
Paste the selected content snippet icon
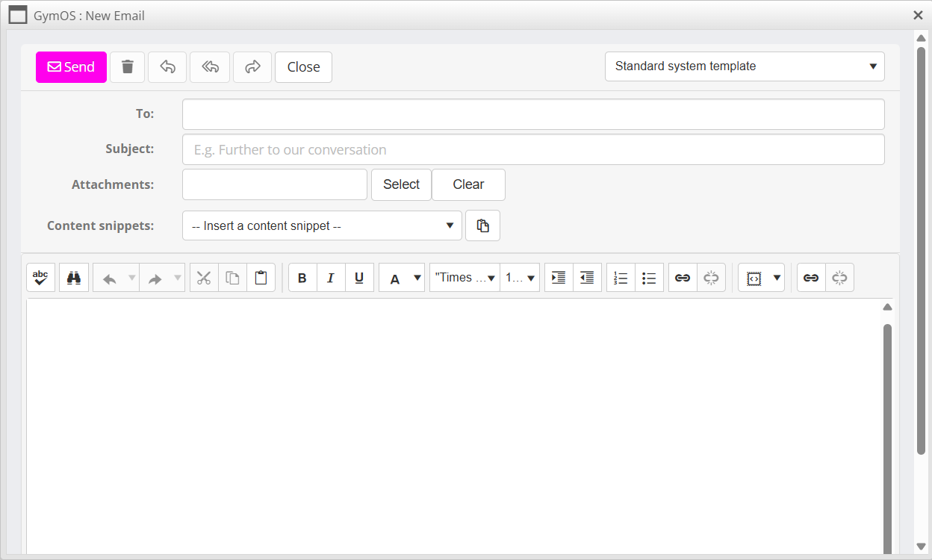(x=482, y=225)
